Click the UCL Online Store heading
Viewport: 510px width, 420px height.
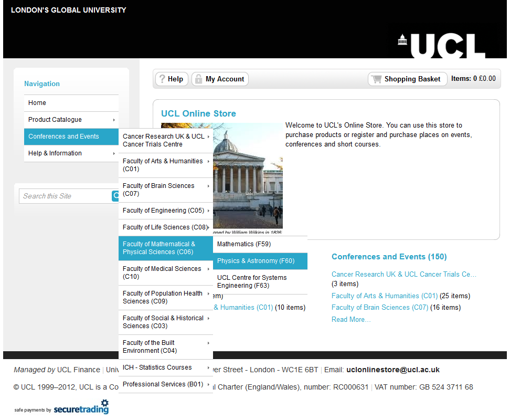[198, 113]
